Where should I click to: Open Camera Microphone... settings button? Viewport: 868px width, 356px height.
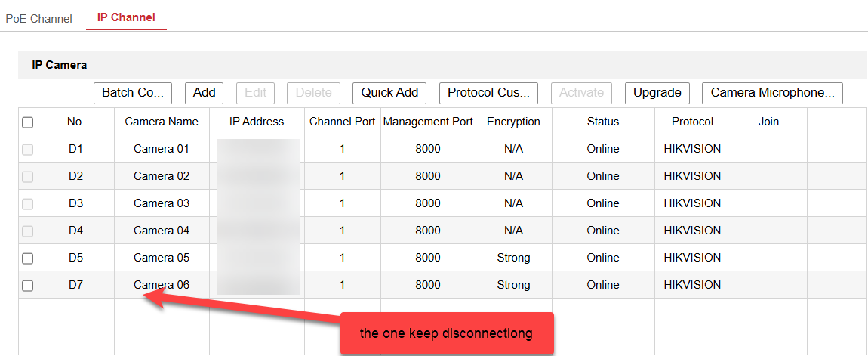point(771,93)
